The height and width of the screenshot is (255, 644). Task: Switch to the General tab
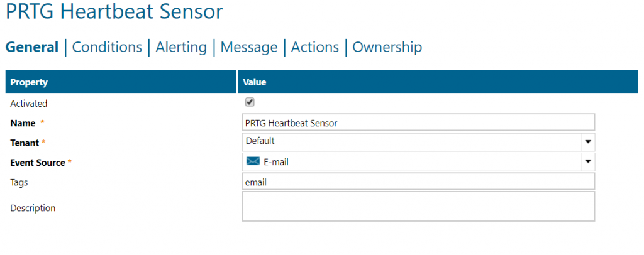pyautogui.click(x=32, y=47)
